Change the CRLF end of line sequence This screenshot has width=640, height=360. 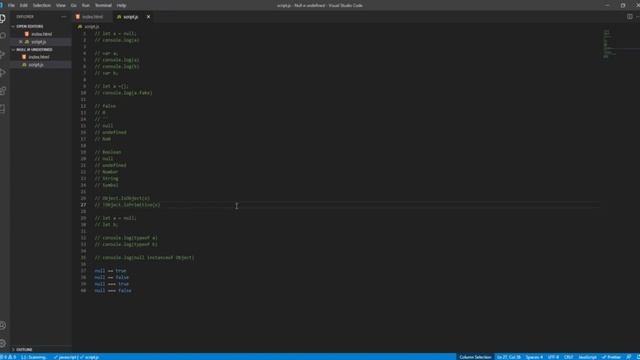click(x=569, y=357)
